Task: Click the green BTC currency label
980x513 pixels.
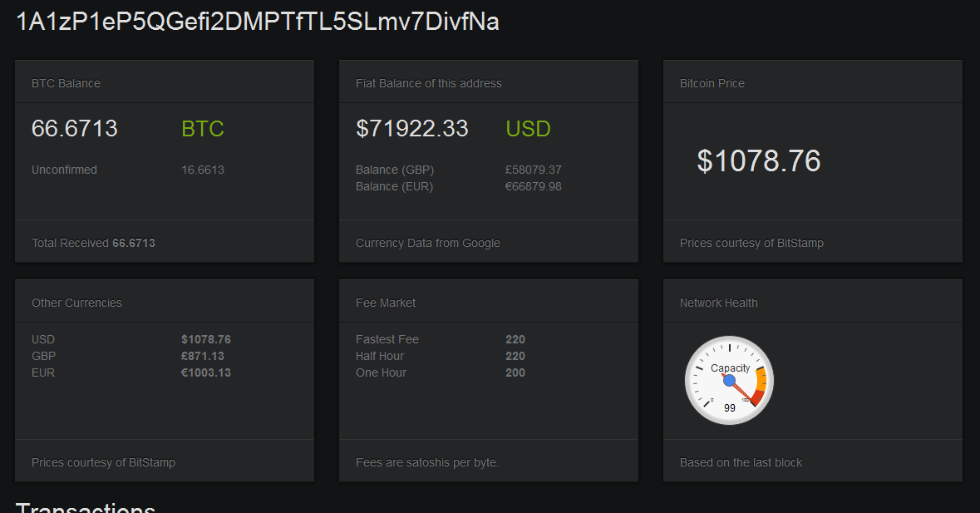Action: 203,129
